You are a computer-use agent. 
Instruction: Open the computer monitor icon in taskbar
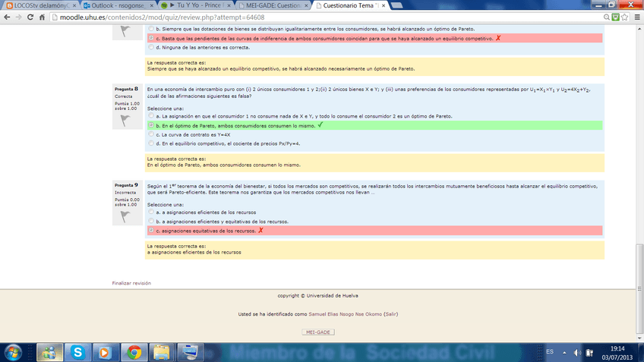coord(190,353)
